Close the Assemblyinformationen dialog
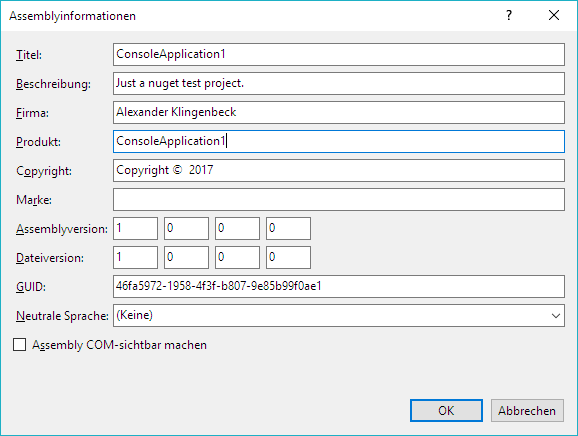This screenshot has height=436, width=578. (554, 15)
